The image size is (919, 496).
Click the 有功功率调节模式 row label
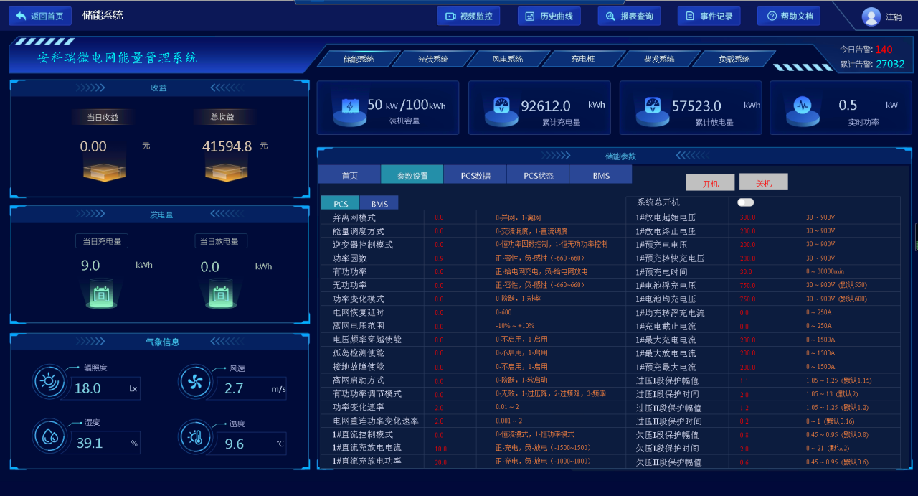pyautogui.click(x=367, y=394)
